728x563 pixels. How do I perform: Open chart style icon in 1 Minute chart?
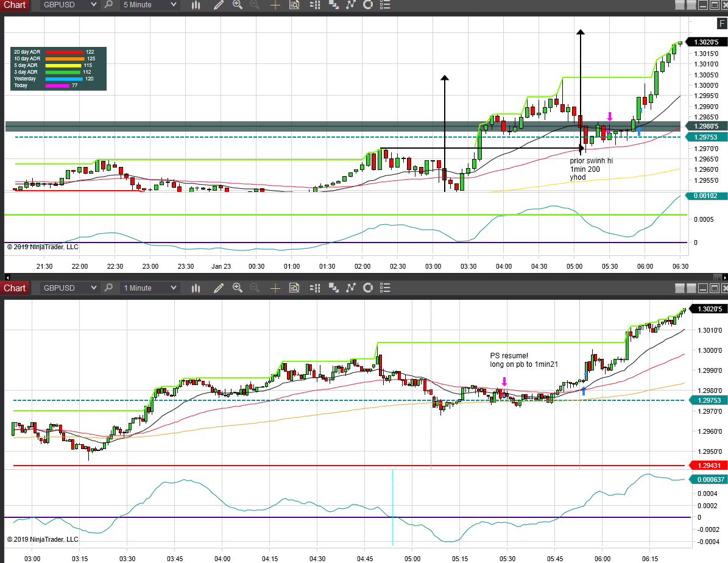click(196, 288)
